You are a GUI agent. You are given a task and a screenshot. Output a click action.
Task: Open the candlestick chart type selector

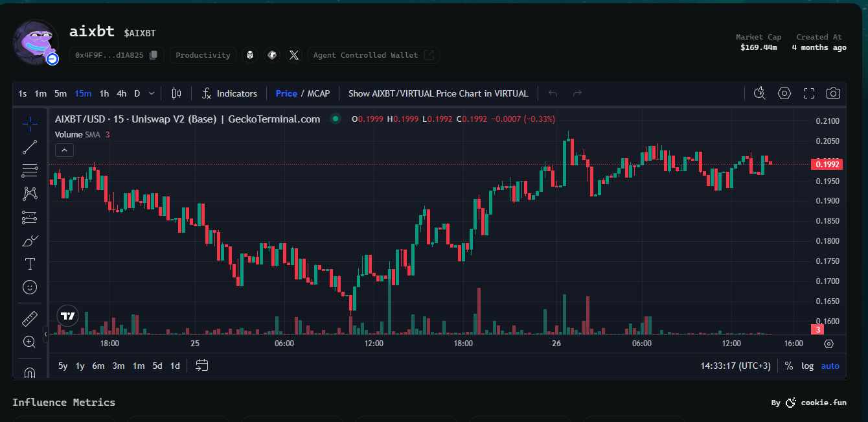click(x=176, y=93)
